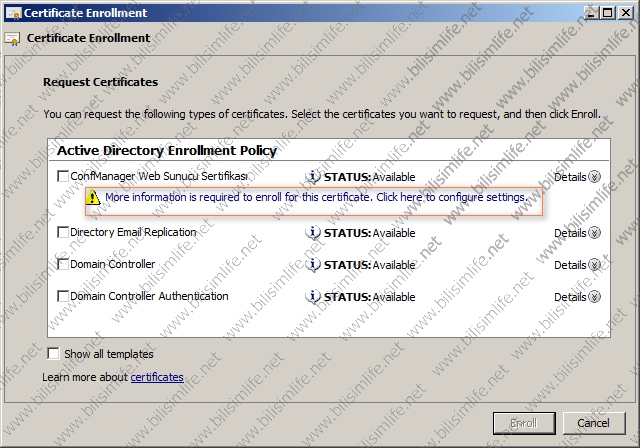Enable the Domain Controller Authentication checkbox
This screenshot has width=640, height=448.
[x=63, y=296]
